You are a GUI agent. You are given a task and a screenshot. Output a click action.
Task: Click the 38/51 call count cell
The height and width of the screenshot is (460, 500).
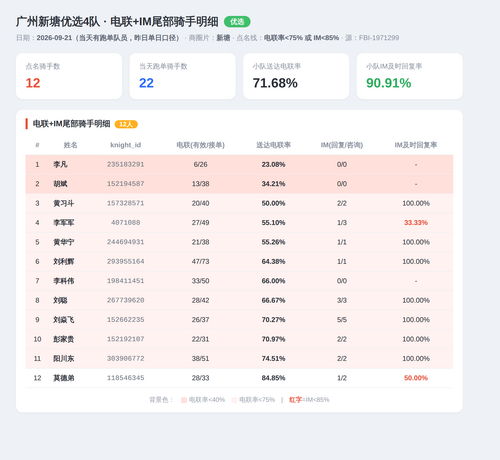click(201, 359)
